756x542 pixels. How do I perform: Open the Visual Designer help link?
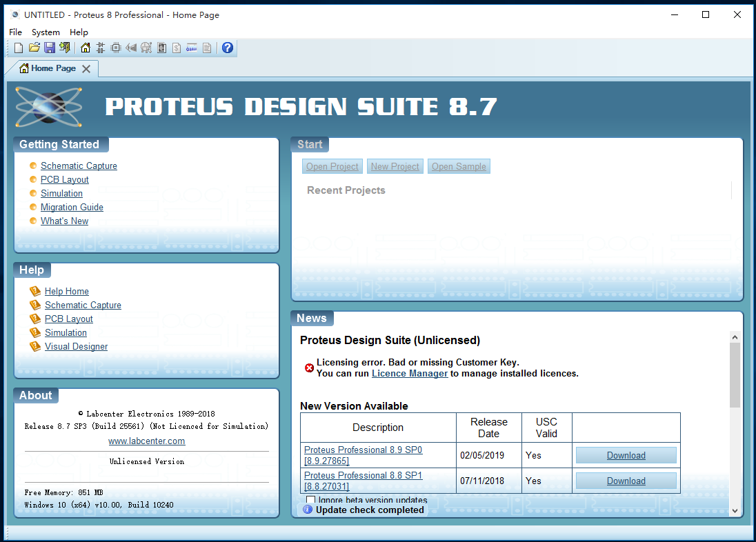pyautogui.click(x=76, y=347)
